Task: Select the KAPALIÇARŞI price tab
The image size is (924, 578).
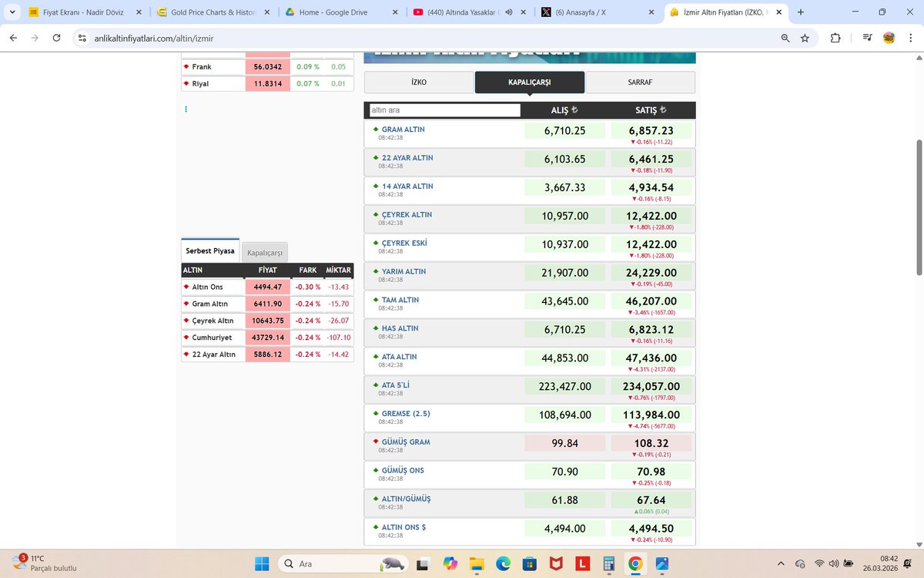Action: (530, 82)
